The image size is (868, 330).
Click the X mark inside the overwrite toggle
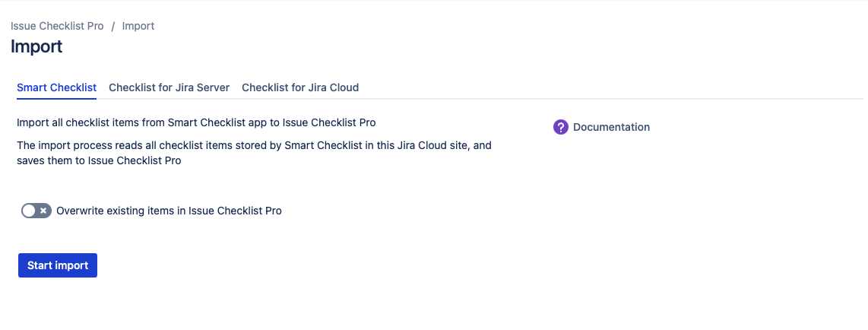pyautogui.click(x=44, y=211)
